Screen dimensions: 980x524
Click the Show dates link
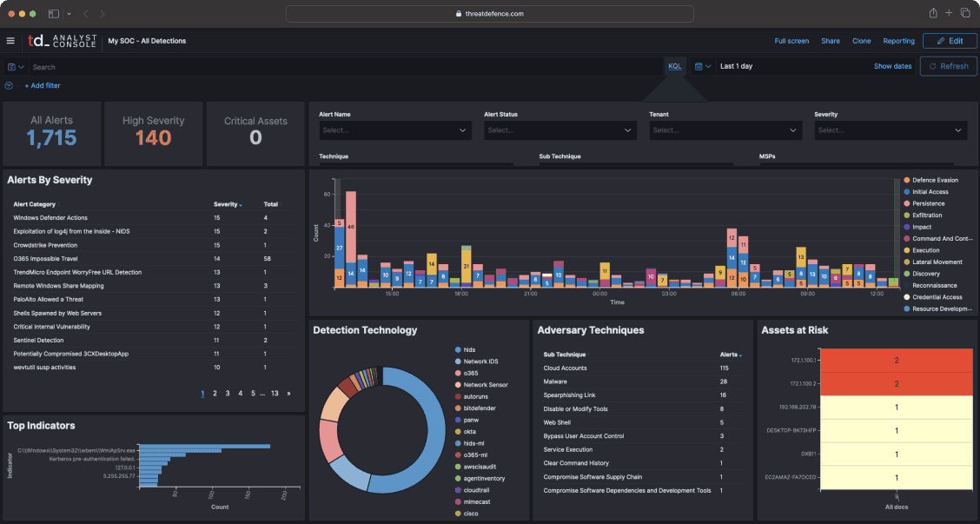pyautogui.click(x=892, y=66)
